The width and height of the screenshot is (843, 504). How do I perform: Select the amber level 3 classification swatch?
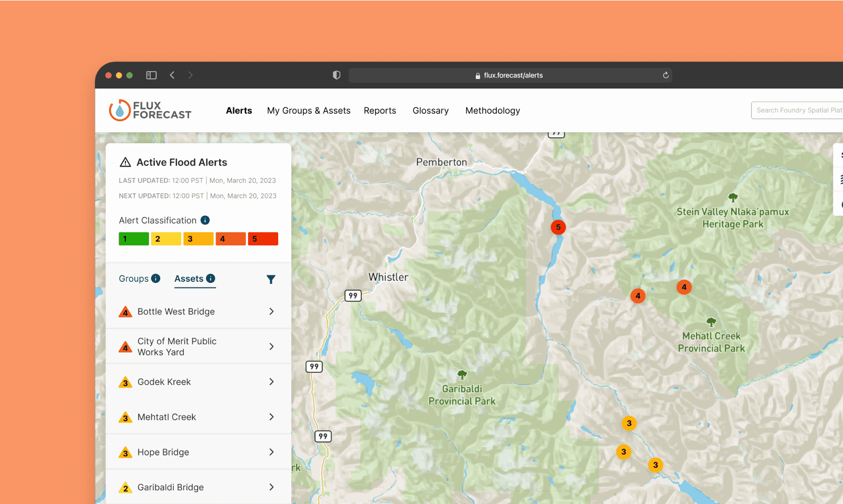point(198,239)
